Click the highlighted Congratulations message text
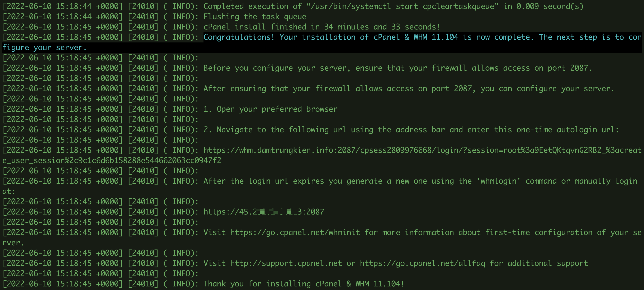The width and height of the screenshot is (644, 290). [x=422, y=37]
